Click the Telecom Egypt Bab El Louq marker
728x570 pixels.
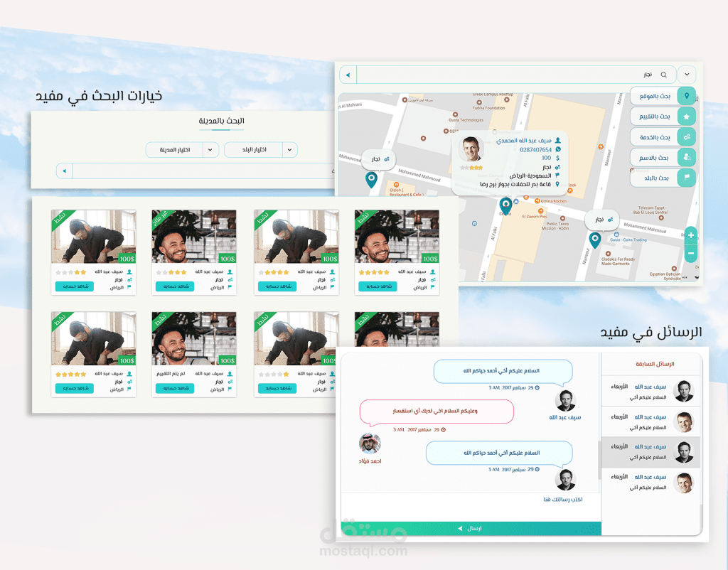click(x=661, y=217)
